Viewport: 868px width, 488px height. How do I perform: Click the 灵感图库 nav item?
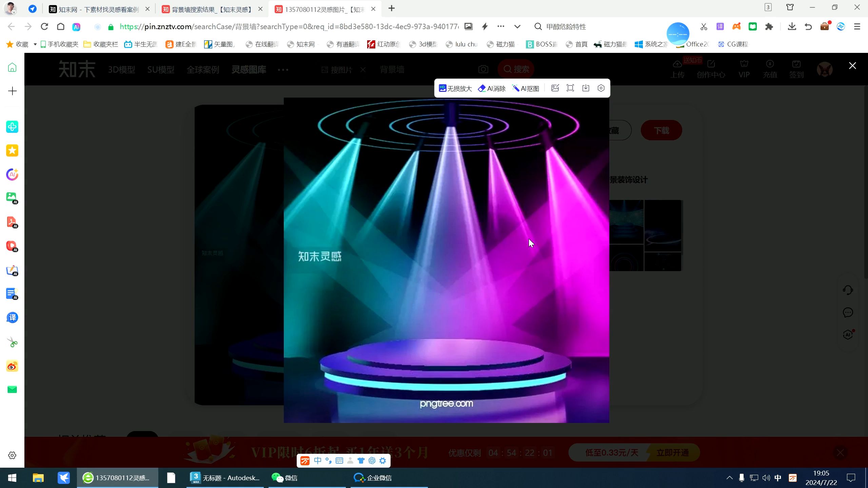click(249, 70)
